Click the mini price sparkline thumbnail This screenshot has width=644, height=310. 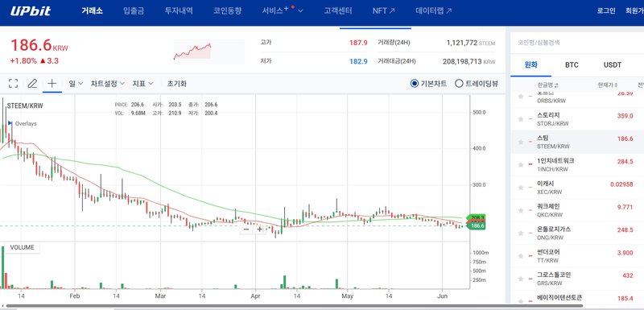(x=209, y=52)
